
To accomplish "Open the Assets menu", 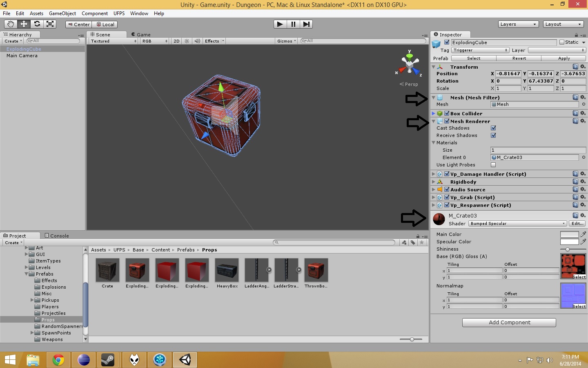I will [x=36, y=13].
